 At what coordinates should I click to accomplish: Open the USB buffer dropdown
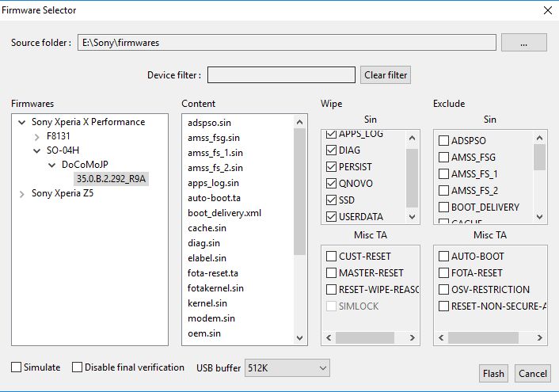287,368
